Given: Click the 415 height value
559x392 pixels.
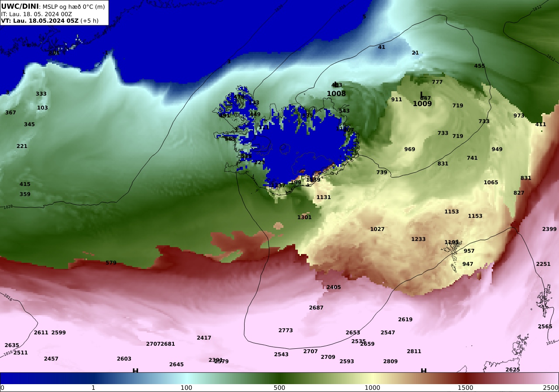Looking at the screenshot, I should point(25,184).
